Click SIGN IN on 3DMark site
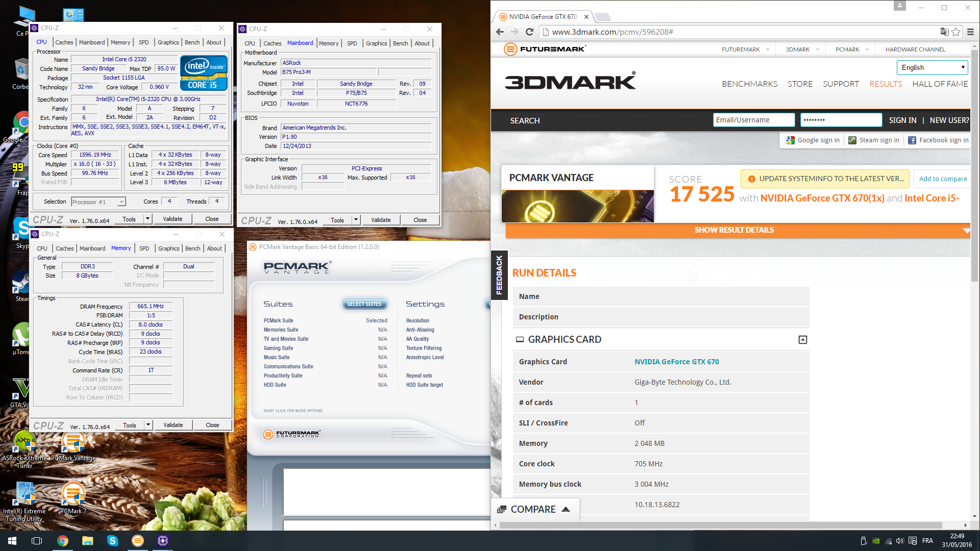The image size is (980, 551). point(902,120)
